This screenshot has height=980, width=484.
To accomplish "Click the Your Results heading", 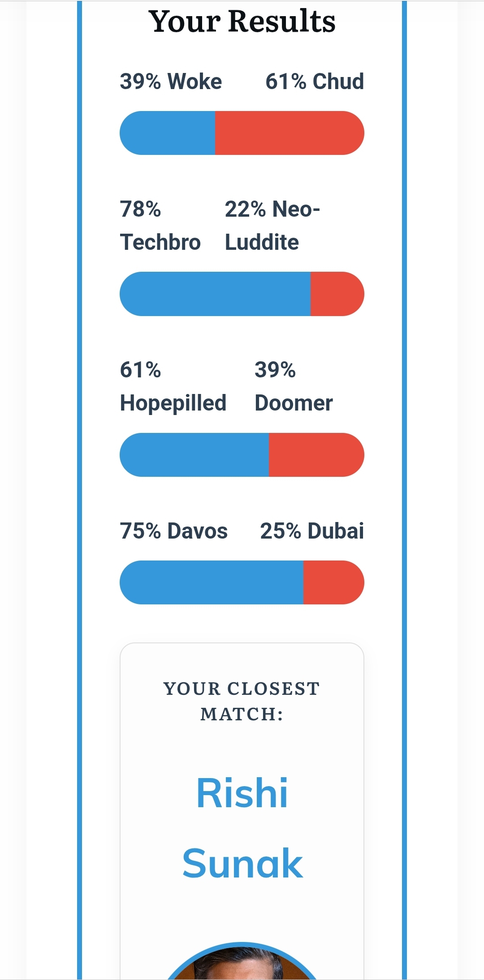I will (242, 21).
